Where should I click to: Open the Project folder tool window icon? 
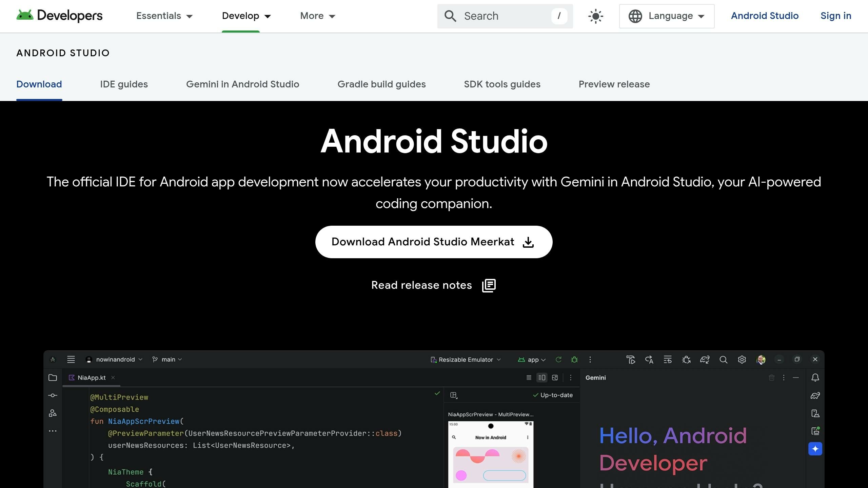(53, 378)
